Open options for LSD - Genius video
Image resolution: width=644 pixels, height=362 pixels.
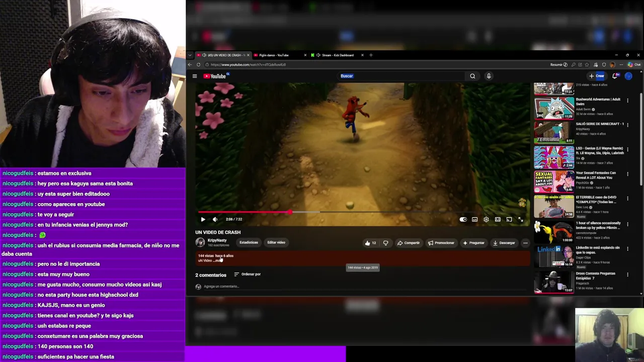(x=627, y=149)
